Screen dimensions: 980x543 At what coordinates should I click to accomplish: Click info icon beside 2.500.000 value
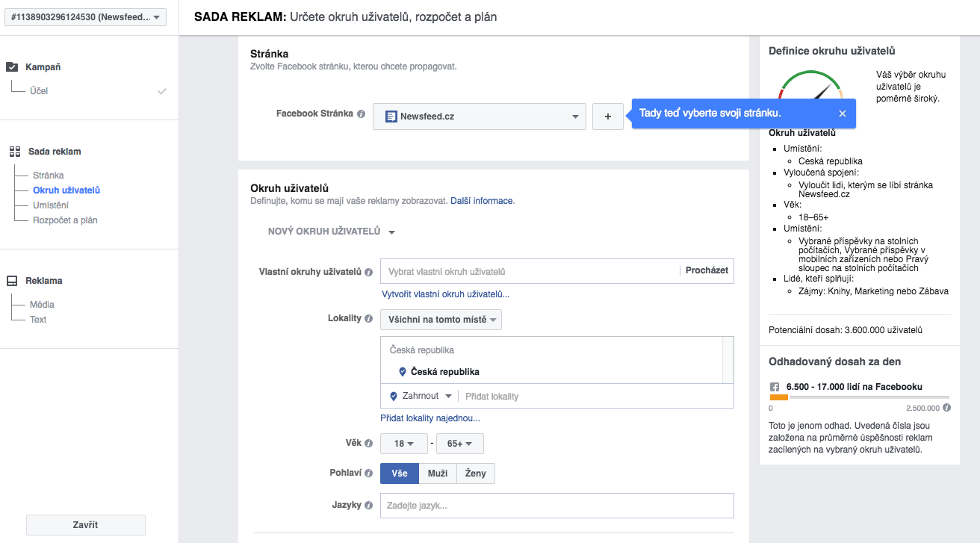(946, 408)
